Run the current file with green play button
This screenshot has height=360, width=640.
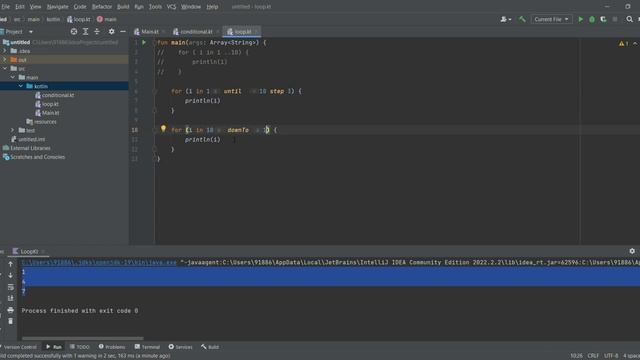tap(580, 19)
